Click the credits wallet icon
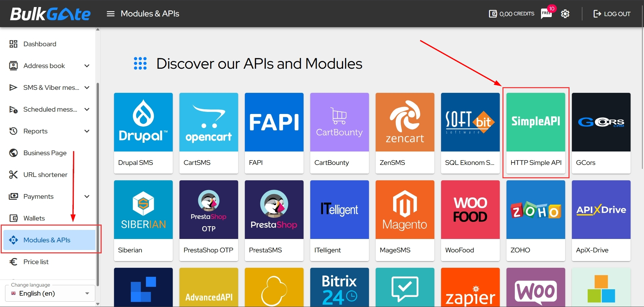This screenshot has width=644, height=307. coord(493,14)
